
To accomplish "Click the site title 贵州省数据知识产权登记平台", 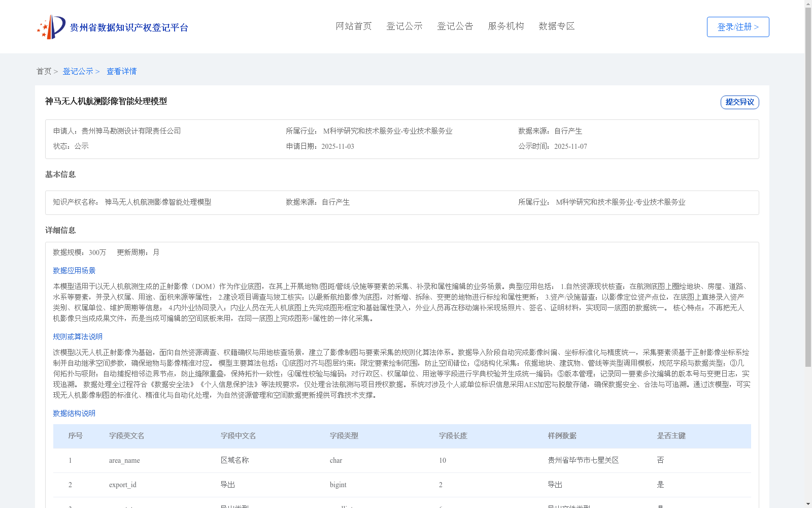I will pos(129,27).
